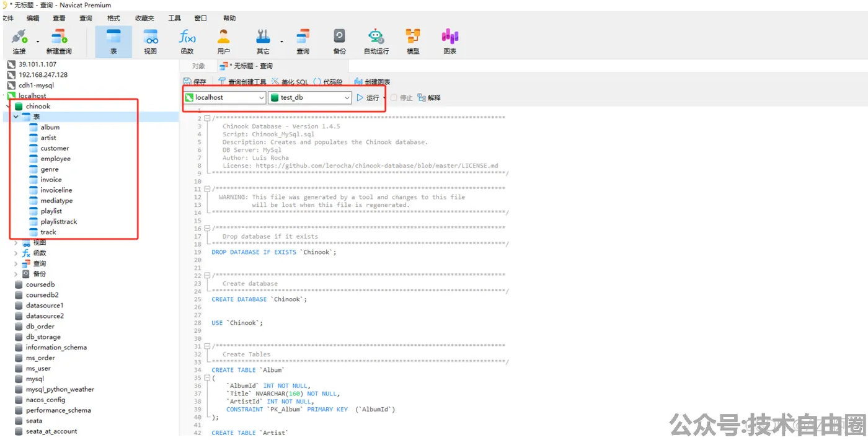Click the 新建查询 (New Query) icon
Image resolution: width=868 pixels, height=440 pixels.
(x=59, y=42)
